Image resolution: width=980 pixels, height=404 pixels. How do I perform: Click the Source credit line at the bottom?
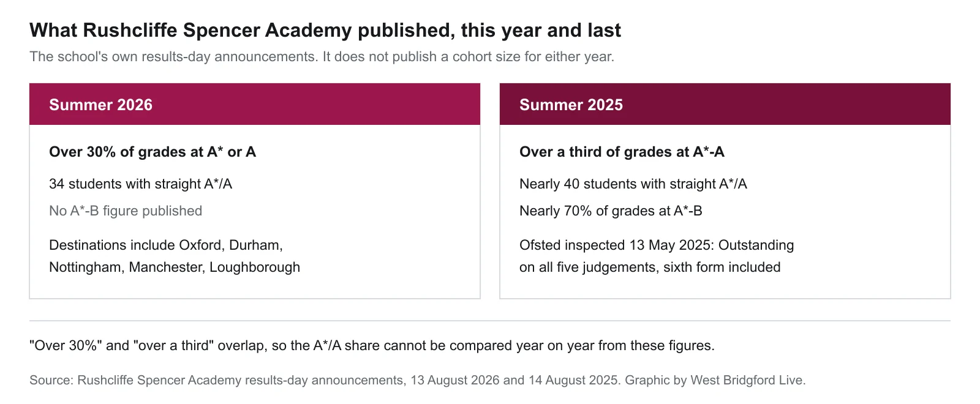(418, 380)
